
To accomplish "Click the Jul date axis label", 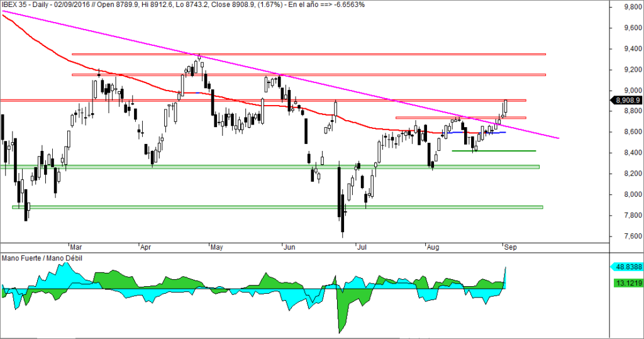I will point(362,247).
